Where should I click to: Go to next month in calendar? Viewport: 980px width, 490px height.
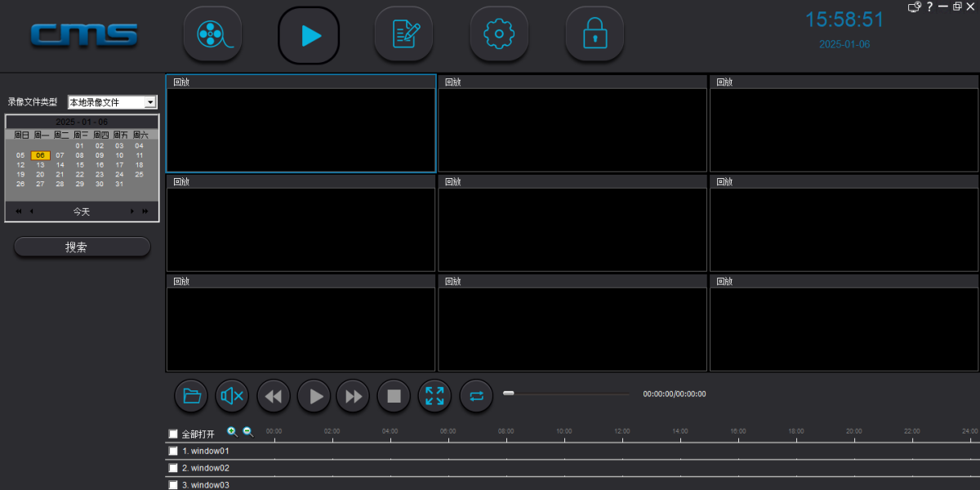point(132,212)
